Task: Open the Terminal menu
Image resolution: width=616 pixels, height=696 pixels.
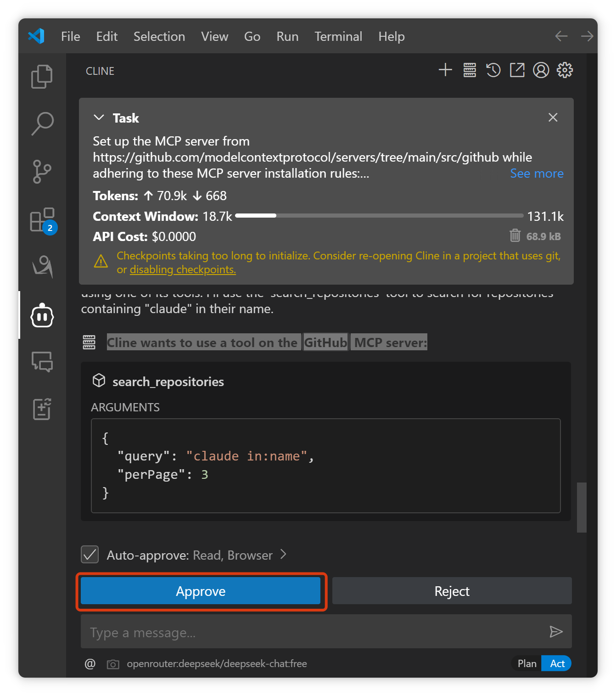Action: tap(338, 36)
